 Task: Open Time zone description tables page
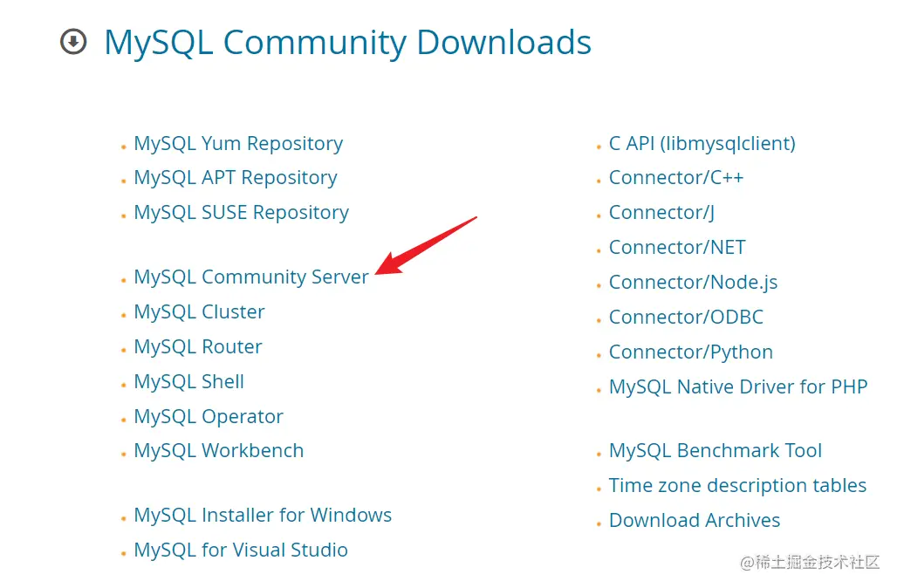click(x=737, y=485)
